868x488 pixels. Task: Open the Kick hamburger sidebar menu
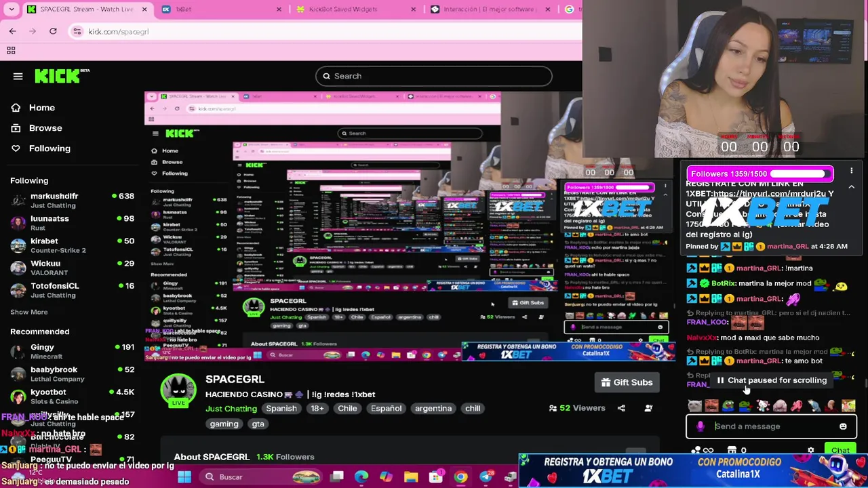[18, 77]
